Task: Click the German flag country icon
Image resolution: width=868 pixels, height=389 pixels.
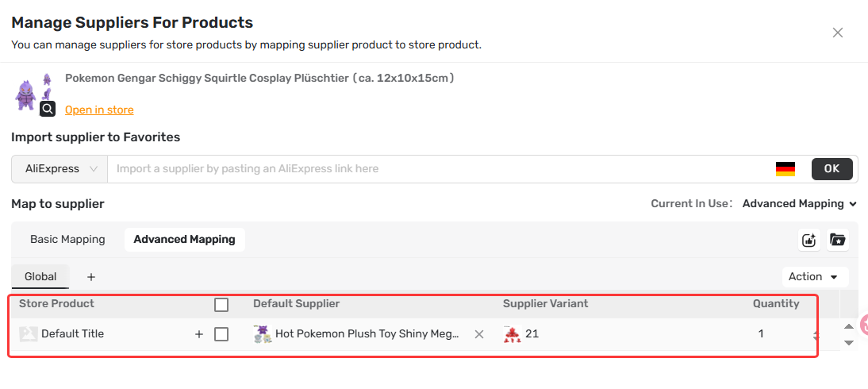Action: [x=785, y=169]
